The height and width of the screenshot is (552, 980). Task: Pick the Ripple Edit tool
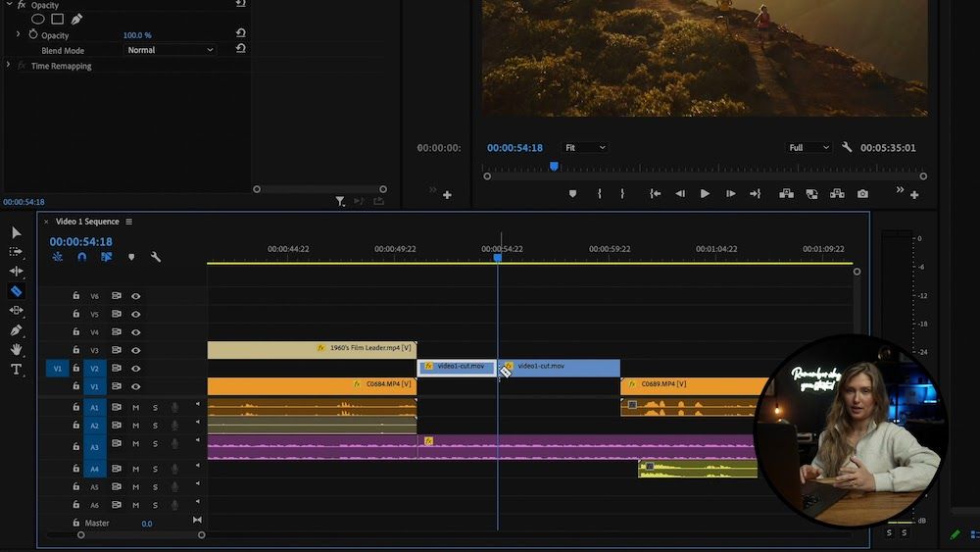[x=16, y=272]
